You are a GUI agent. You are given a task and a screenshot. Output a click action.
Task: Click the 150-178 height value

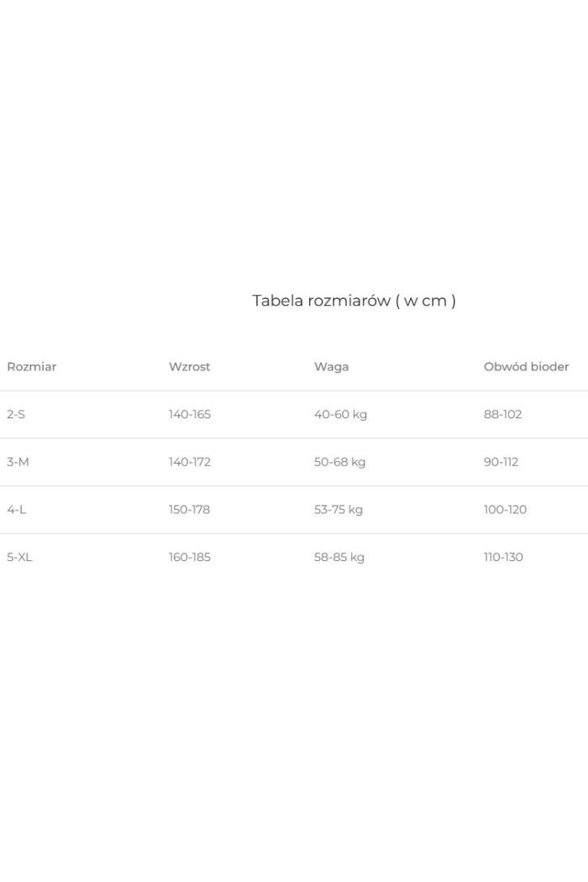point(190,510)
